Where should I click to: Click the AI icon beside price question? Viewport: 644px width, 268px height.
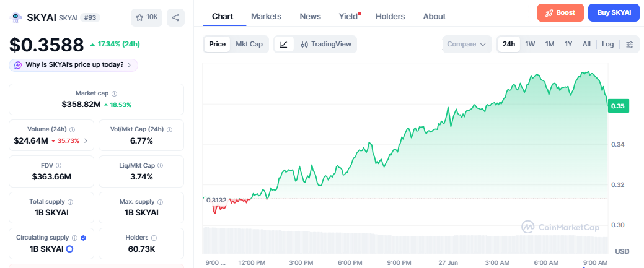[18, 65]
